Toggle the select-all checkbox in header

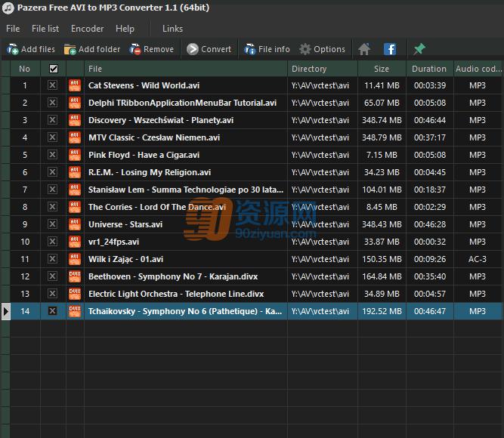(x=54, y=69)
